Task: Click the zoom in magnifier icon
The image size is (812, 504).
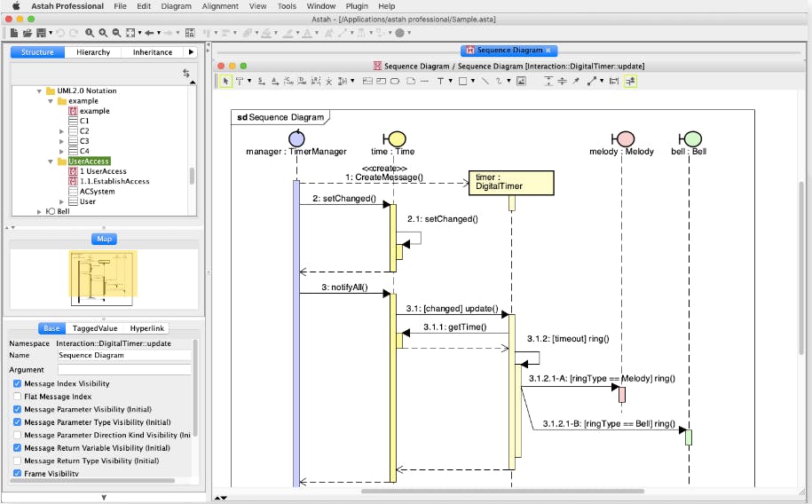Action: tap(104, 33)
